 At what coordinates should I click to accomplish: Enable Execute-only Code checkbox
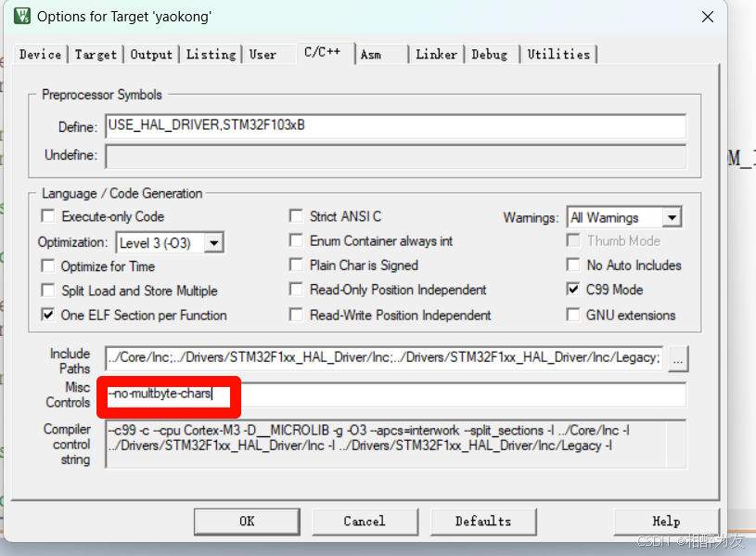click(x=48, y=216)
